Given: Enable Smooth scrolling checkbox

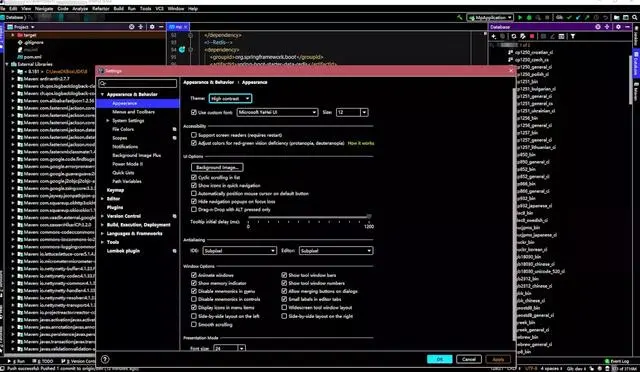Looking at the screenshot, I should [x=194, y=325].
